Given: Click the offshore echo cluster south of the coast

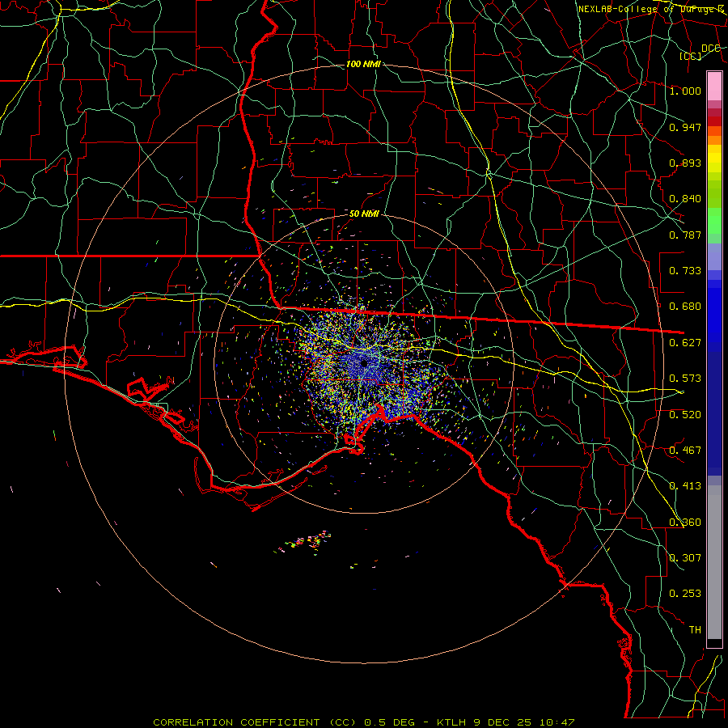Looking at the screenshot, I should [304, 542].
